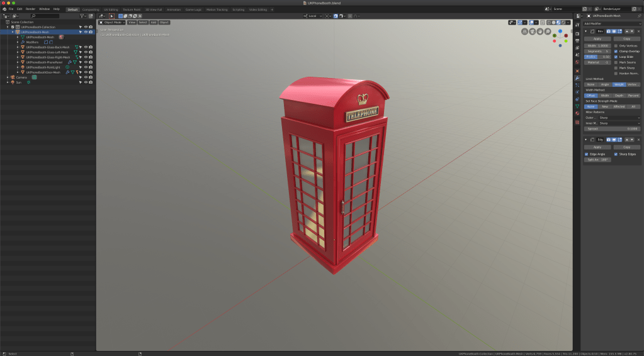The image size is (644, 356).
Task: Open the Add Modifier dropdown
Action: [x=612, y=23]
